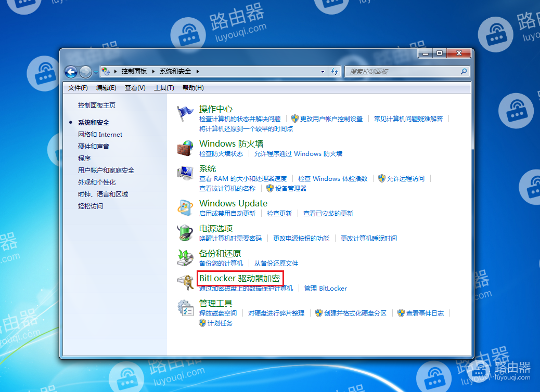The width and height of the screenshot is (540, 392).
Task: Click shield icon beside 计划任务
Action: [202, 323]
